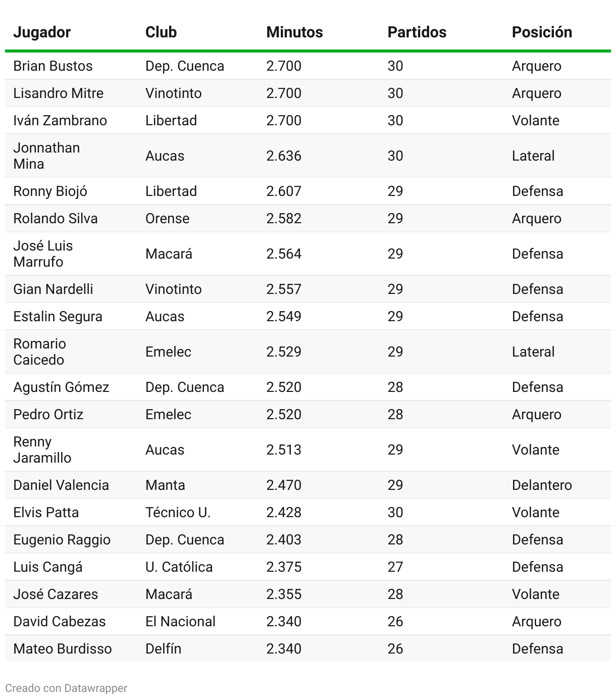Select Técnico U. club cell for Elvis Patta

(178, 513)
